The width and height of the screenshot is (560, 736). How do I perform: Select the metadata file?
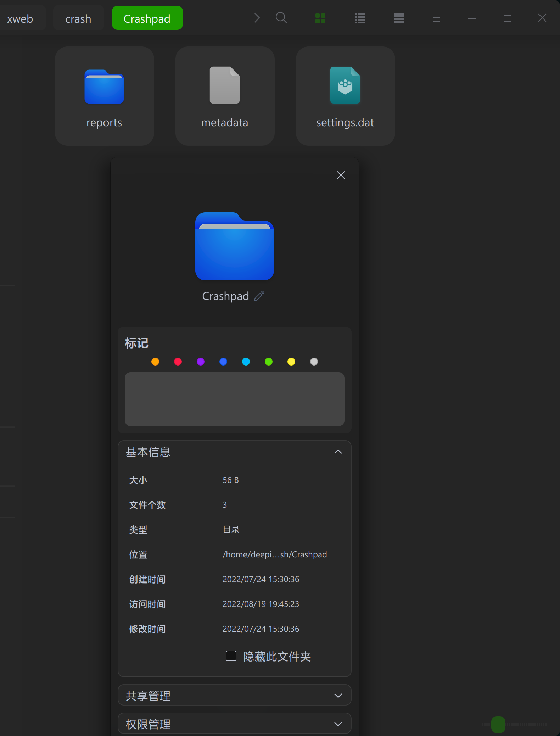pyautogui.click(x=225, y=96)
